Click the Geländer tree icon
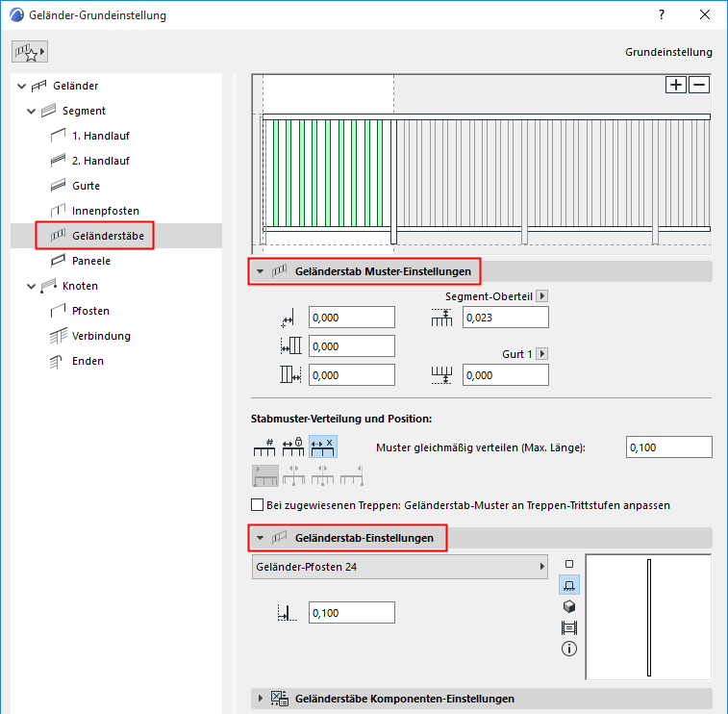Screen dimensions: 728x714 (x=39, y=86)
